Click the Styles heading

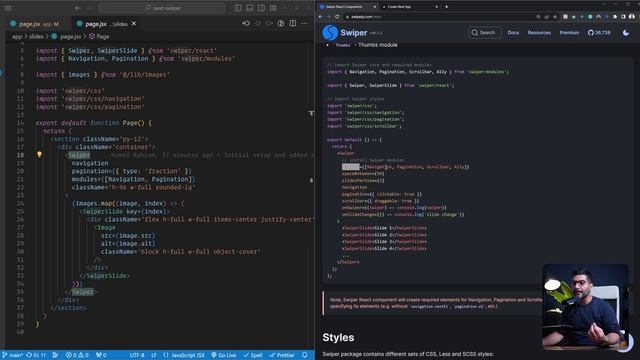[338, 338]
